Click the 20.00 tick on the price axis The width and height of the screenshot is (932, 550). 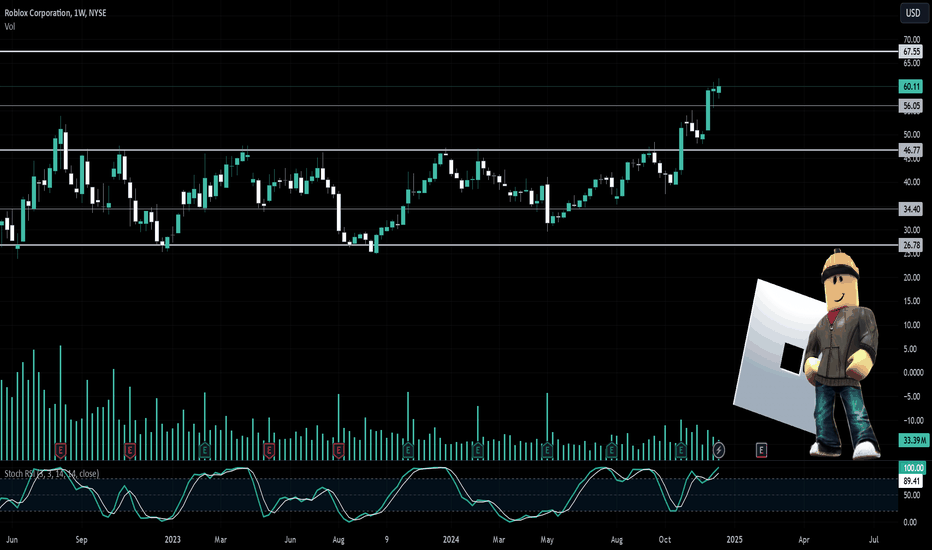[912, 278]
